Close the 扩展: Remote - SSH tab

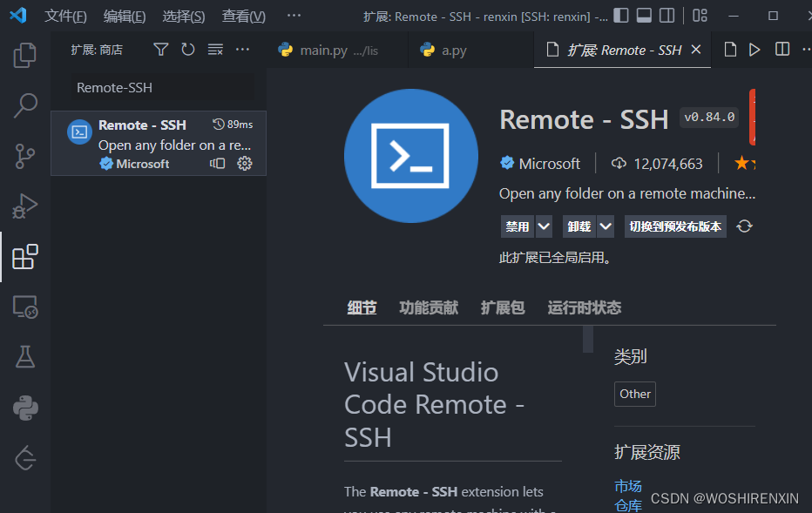coord(696,50)
